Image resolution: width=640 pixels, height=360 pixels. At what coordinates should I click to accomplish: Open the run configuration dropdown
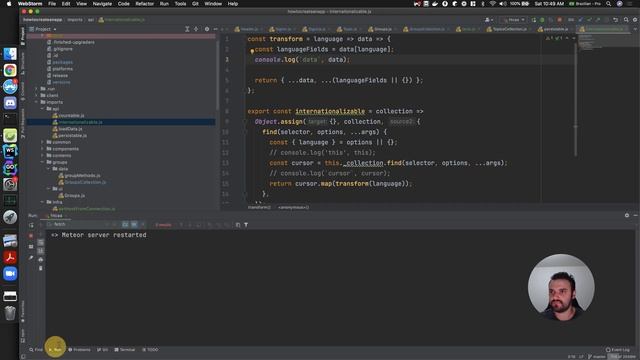coord(514,20)
